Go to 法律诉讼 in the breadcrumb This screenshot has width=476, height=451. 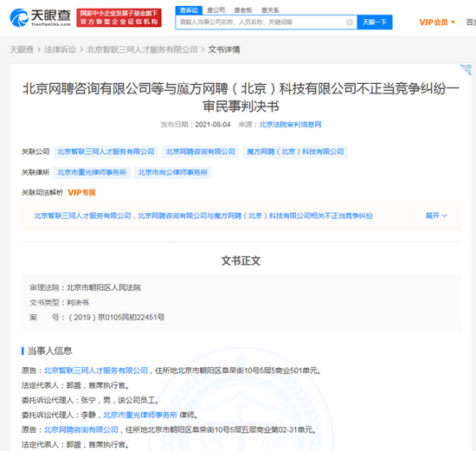(60, 49)
